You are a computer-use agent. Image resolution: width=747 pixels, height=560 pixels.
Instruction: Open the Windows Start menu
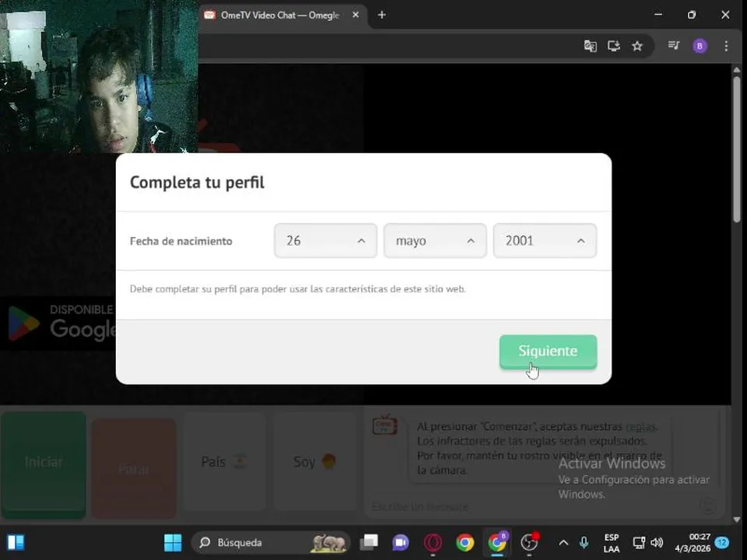(x=173, y=542)
